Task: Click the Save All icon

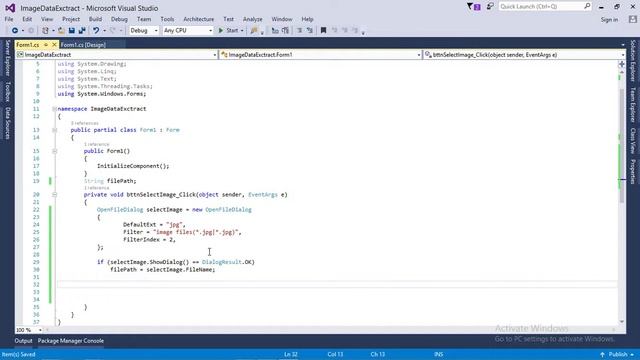Action: (x=82, y=31)
